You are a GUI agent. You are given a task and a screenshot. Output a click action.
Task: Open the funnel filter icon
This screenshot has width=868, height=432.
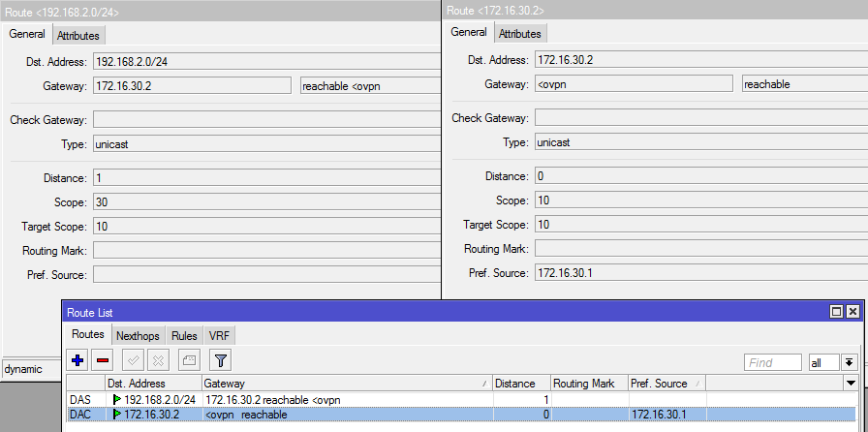point(221,360)
